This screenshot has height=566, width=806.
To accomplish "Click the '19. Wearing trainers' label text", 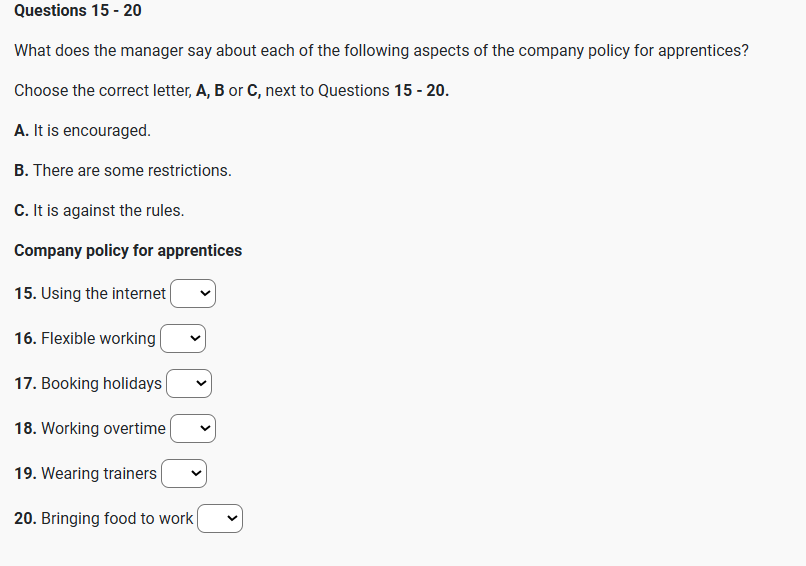I will [x=86, y=474].
